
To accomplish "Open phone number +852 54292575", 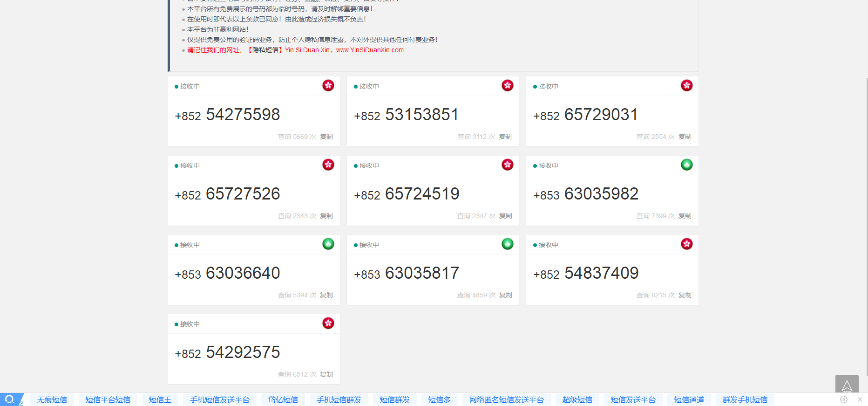I will pyautogui.click(x=227, y=352).
